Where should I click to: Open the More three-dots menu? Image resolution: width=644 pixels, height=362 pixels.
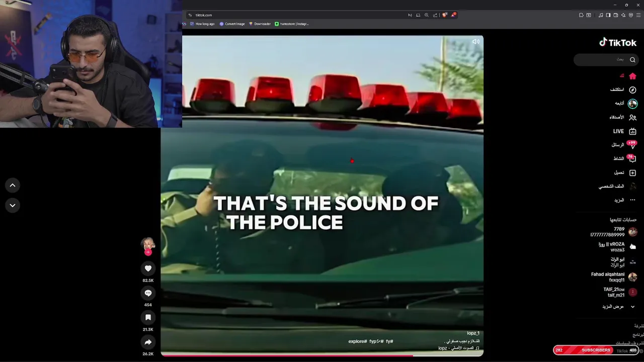coord(632,200)
